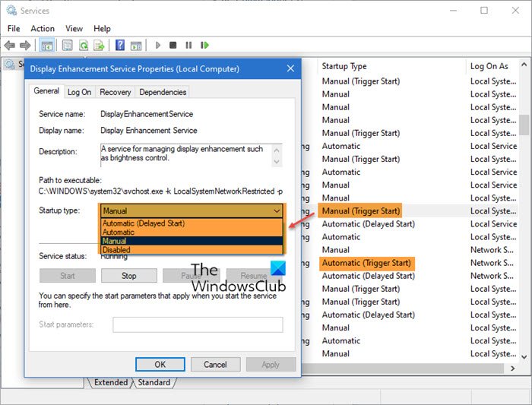Open Help via the blue question mark icon
532x405 pixels.
click(x=119, y=46)
